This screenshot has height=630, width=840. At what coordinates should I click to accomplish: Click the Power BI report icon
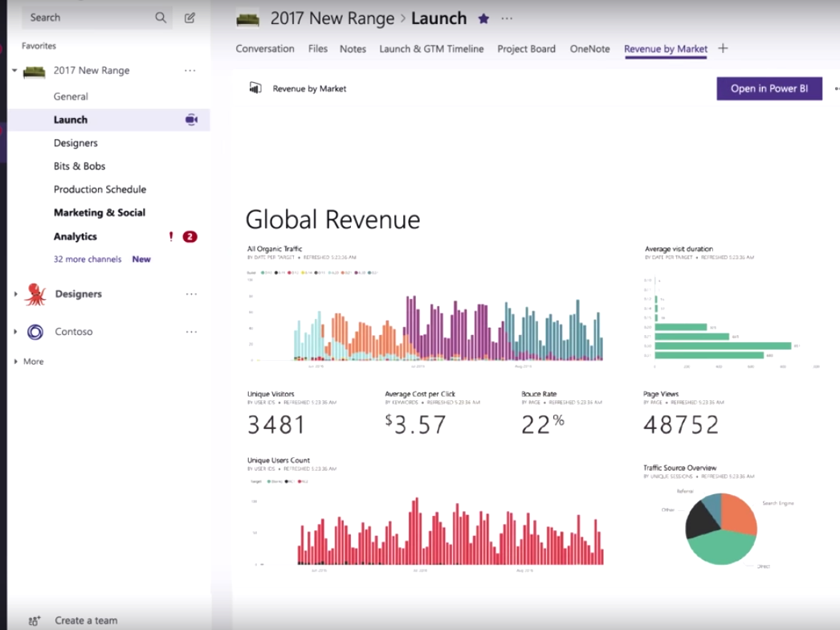pyautogui.click(x=255, y=88)
